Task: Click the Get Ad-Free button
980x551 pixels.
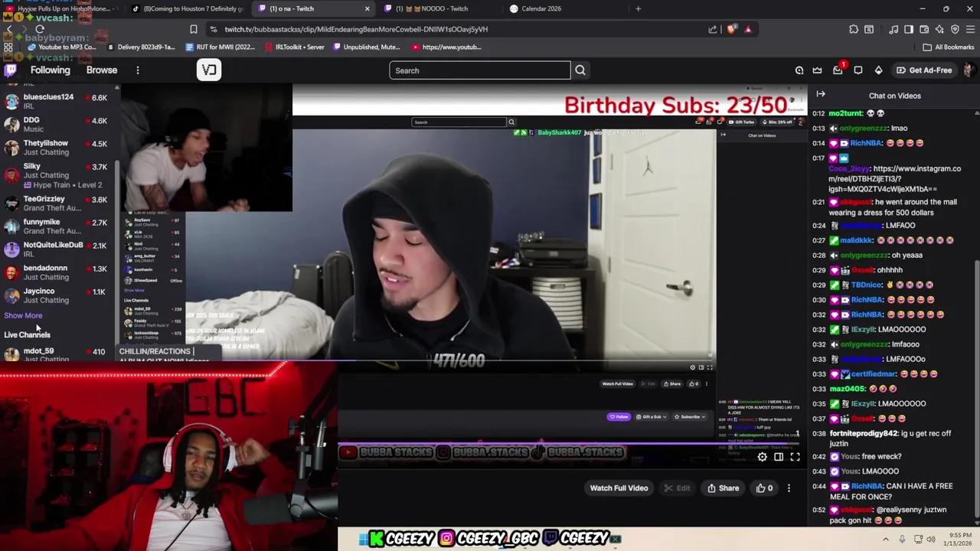Action: 924,70
